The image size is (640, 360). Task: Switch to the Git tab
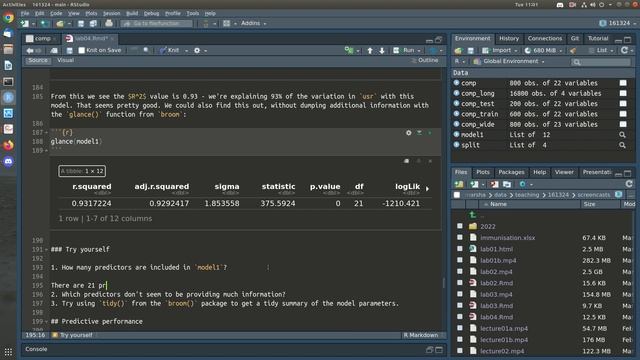tap(575, 38)
